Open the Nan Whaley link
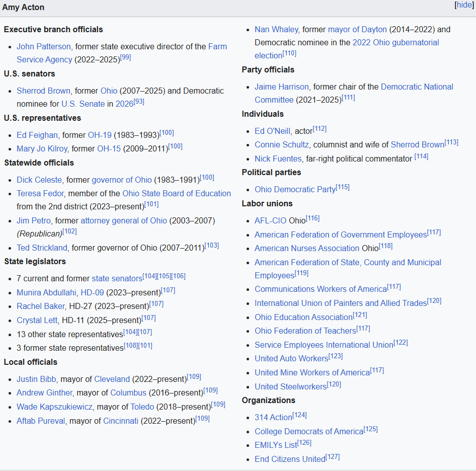This screenshot has width=476, height=471. (276, 30)
